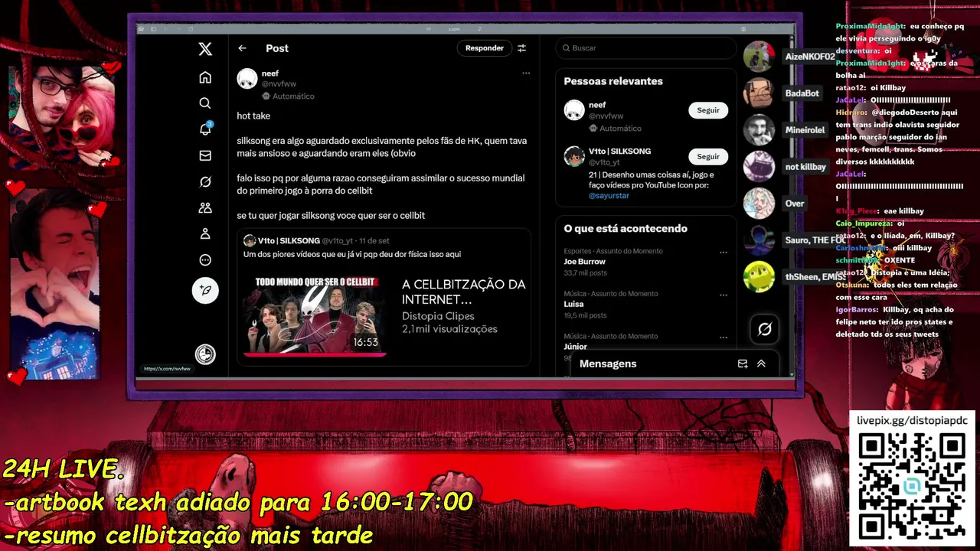Open the Home icon in X sidebar
Viewport: 980px width, 551px height.
tap(205, 77)
